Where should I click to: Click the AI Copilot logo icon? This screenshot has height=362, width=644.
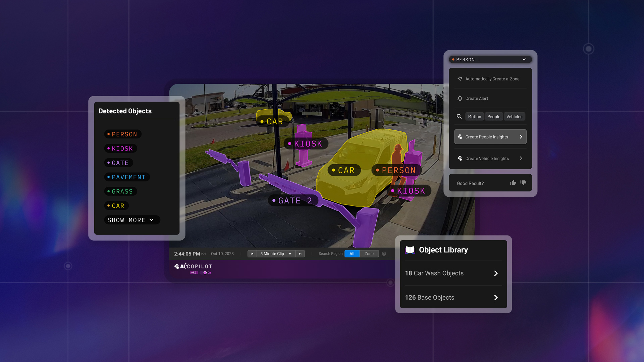[x=177, y=266]
